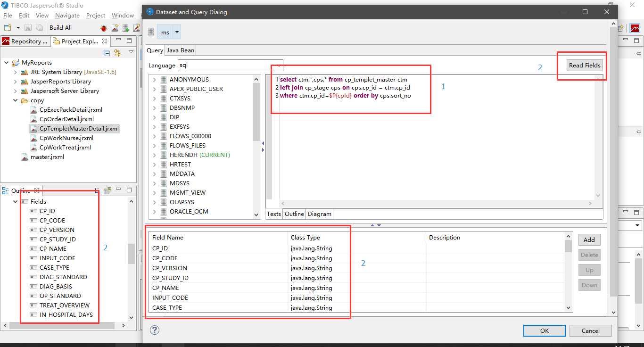The height and width of the screenshot is (347, 644).
Task: Expand the HERENDH (CURRENT) schema
Action: tap(154, 155)
